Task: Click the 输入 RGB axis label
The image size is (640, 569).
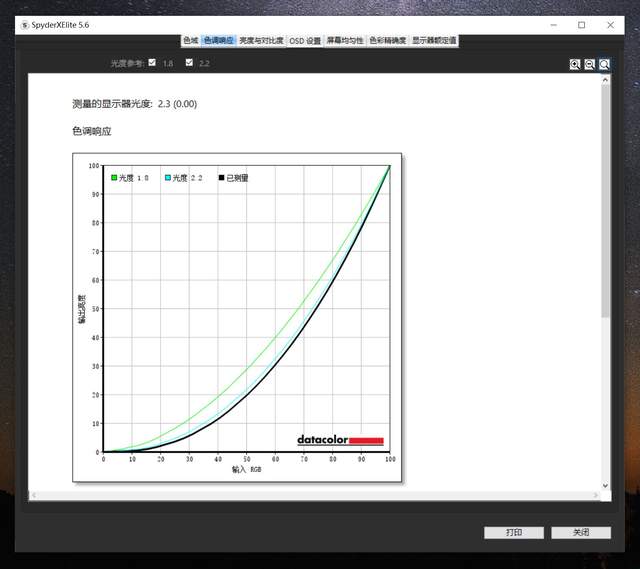Action: click(247, 469)
